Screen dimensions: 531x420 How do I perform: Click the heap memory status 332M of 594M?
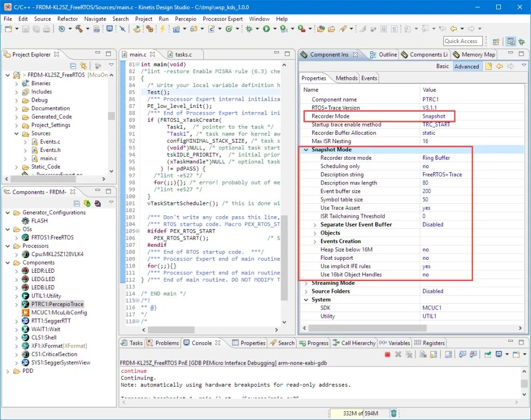pyautogui.click(x=360, y=413)
